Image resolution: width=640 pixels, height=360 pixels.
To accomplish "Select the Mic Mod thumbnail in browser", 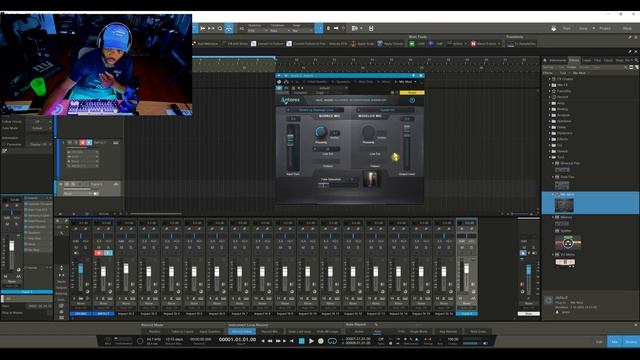I will pyautogui.click(x=564, y=205).
